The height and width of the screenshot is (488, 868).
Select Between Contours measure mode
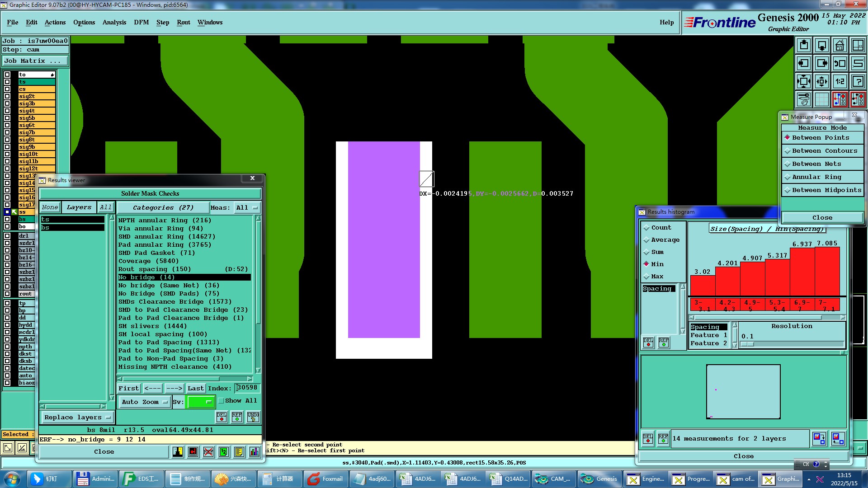tap(824, 151)
